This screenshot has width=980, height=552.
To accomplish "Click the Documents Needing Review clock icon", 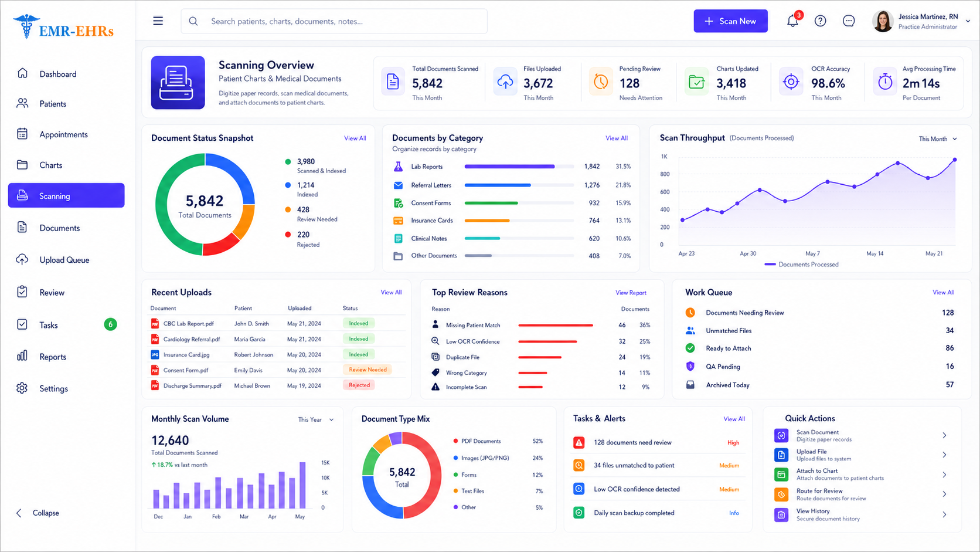I will point(690,313).
